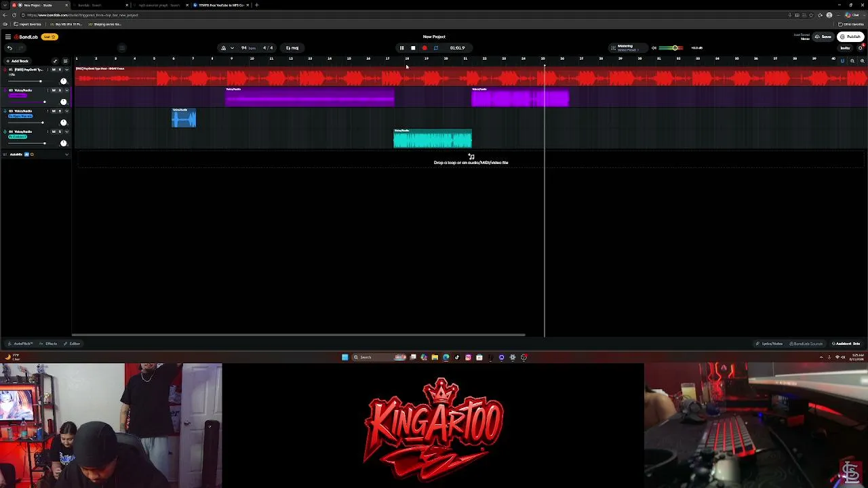Open the Effects tab
Image resolution: width=868 pixels, height=488 pixels.
(49, 344)
